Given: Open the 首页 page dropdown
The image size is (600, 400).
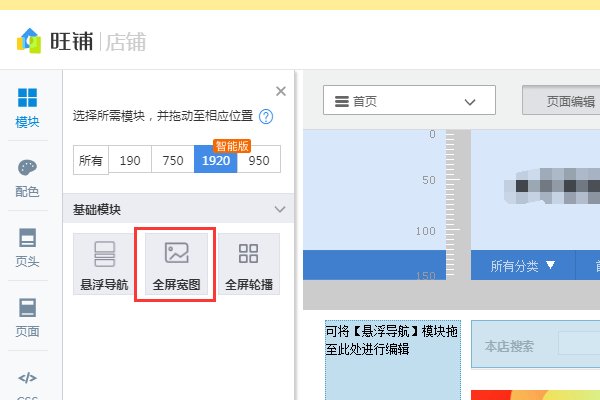Looking at the screenshot, I should pyautogui.click(x=409, y=100).
